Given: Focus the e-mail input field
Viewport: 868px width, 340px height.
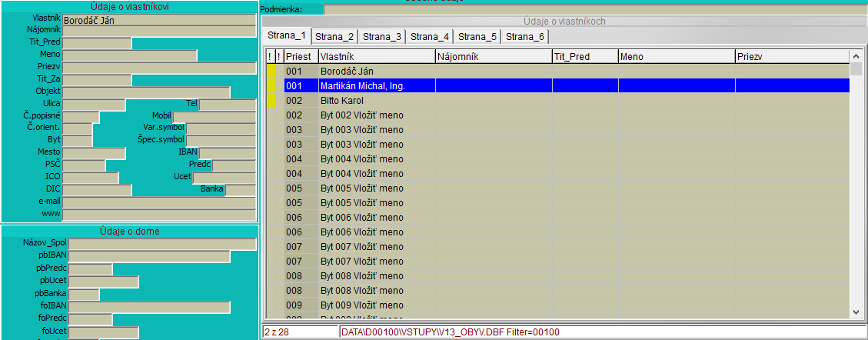Looking at the screenshot, I should click(159, 202).
